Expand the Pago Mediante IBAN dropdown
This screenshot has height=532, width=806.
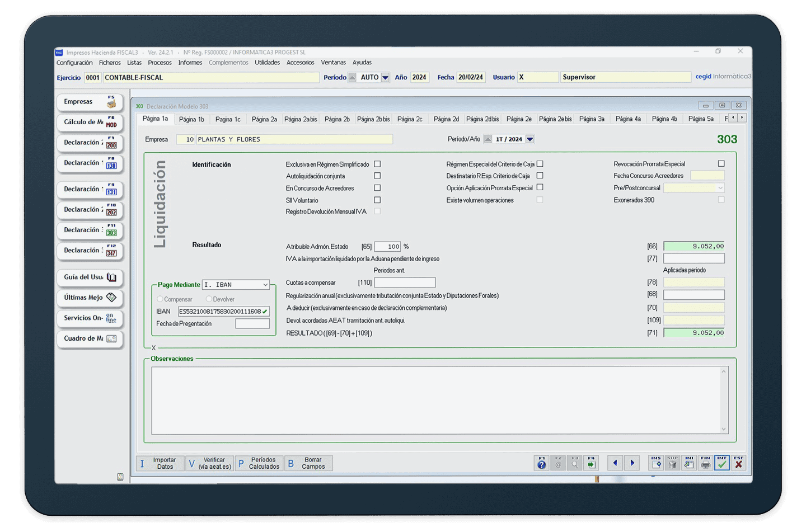[x=265, y=285]
